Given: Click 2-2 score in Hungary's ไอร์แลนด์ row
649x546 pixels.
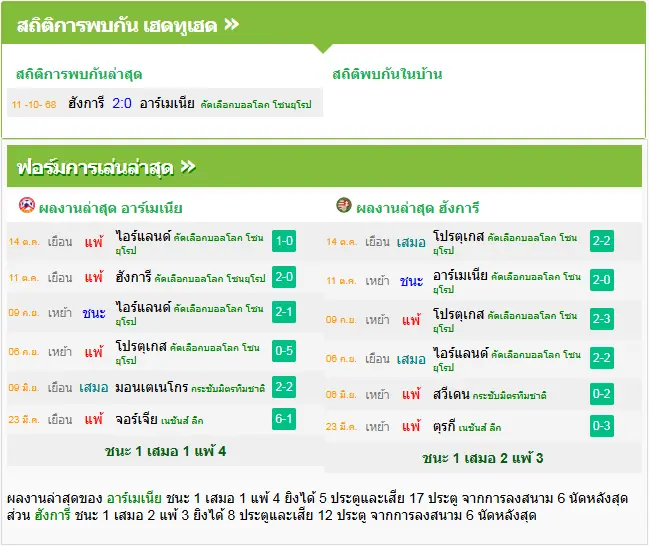Looking at the screenshot, I should (602, 358).
